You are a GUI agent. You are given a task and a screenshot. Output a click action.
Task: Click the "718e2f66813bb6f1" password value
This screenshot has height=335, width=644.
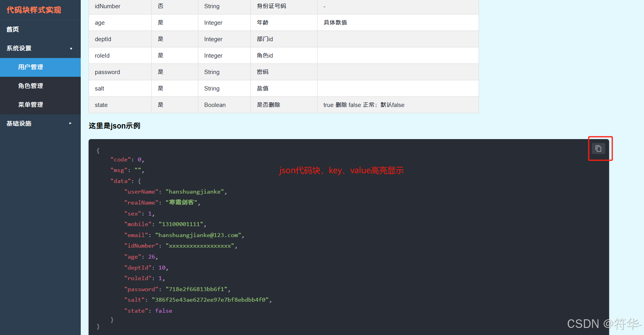pos(196,289)
